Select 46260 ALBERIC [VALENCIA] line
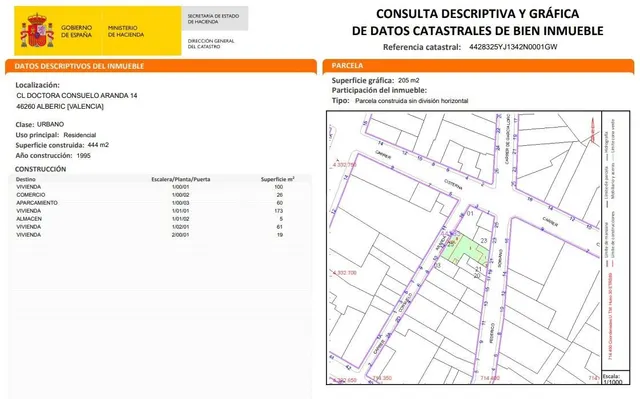The width and height of the screenshot is (640, 399). coord(60,106)
